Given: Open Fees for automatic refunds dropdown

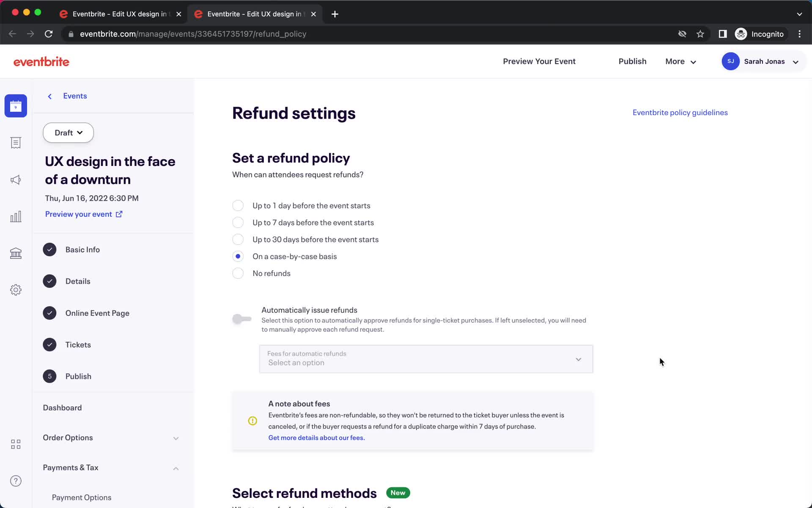Looking at the screenshot, I should pyautogui.click(x=426, y=359).
